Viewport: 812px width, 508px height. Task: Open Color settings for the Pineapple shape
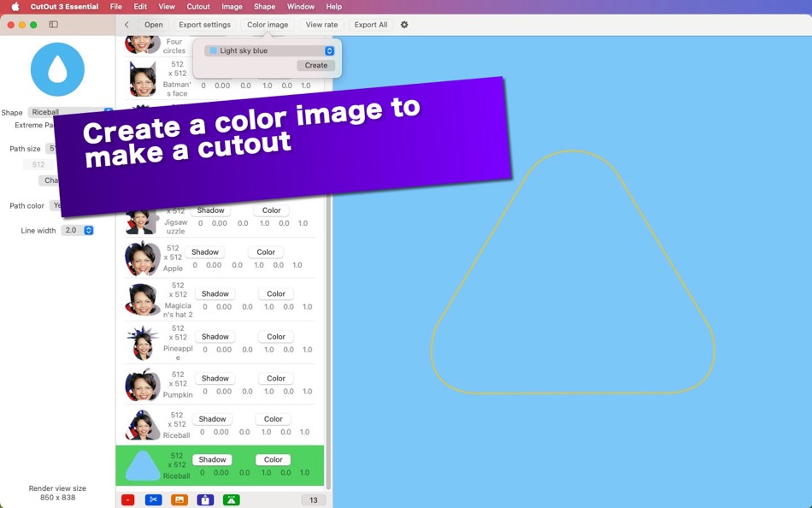(274, 336)
